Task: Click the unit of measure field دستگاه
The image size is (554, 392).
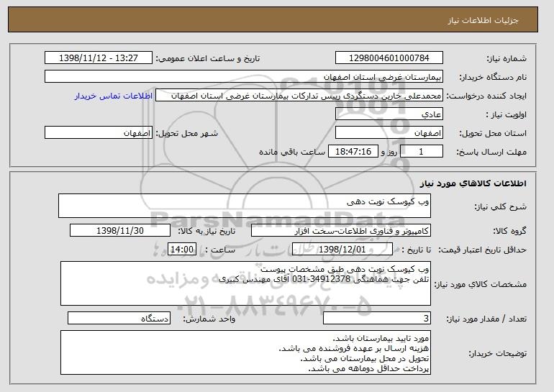Action: pos(119,318)
